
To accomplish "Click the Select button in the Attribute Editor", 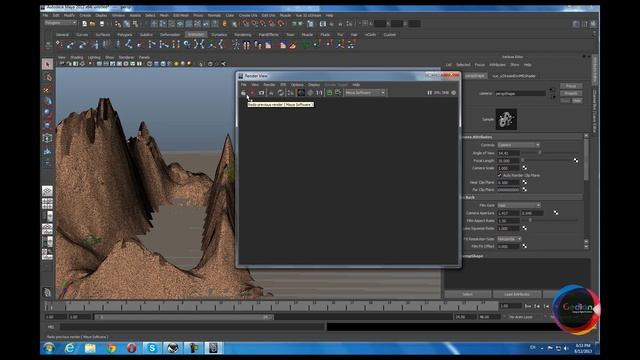I will pos(467,294).
